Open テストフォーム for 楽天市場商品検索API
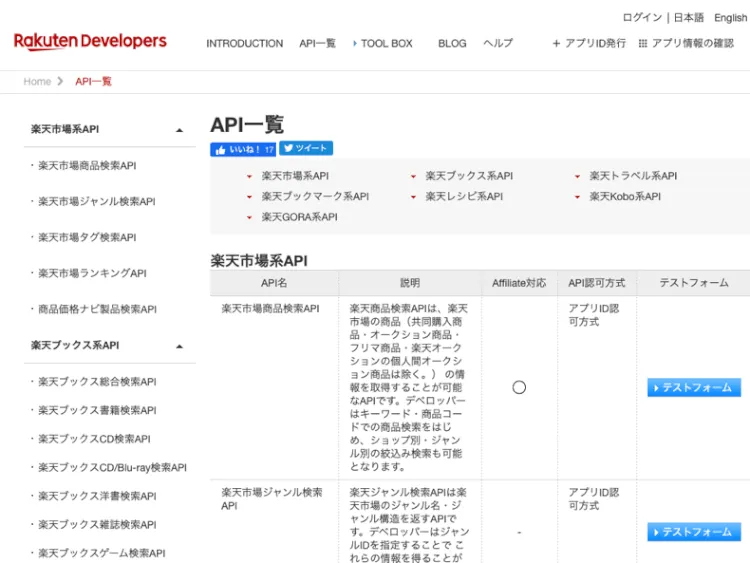The width and height of the screenshot is (750, 563). [694, 387]
